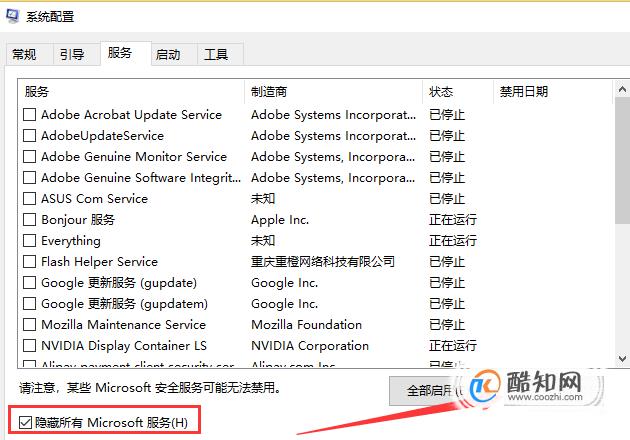This screenshot has width=630, height=440.
Task: Click the Mozilla Foundation manufacturer cell
Action: (306, 324)
